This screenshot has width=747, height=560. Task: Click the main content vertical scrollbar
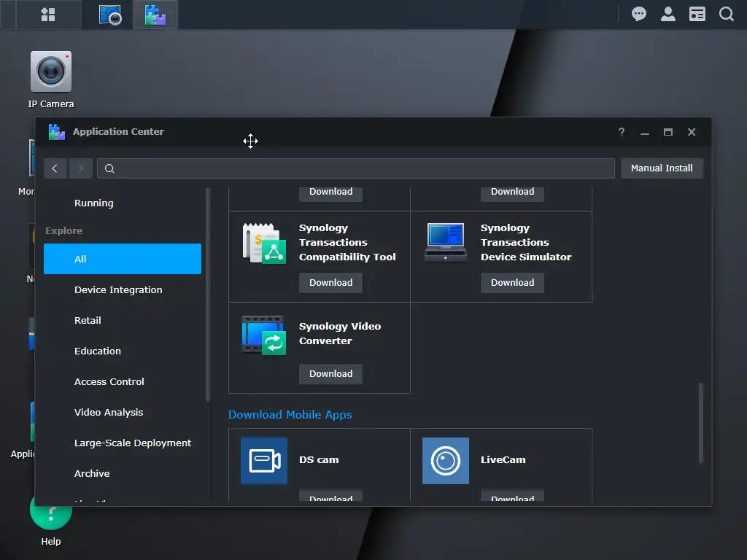701,423
